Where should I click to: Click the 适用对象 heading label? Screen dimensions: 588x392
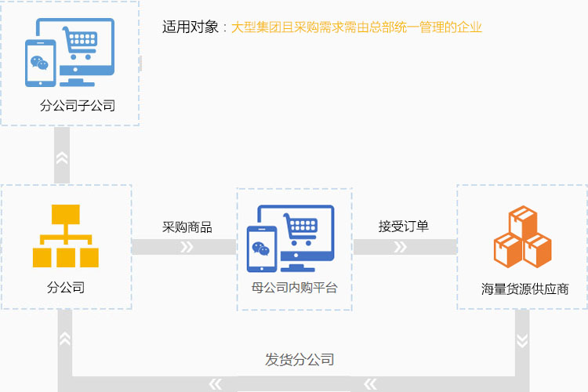[x=190, y=27]
